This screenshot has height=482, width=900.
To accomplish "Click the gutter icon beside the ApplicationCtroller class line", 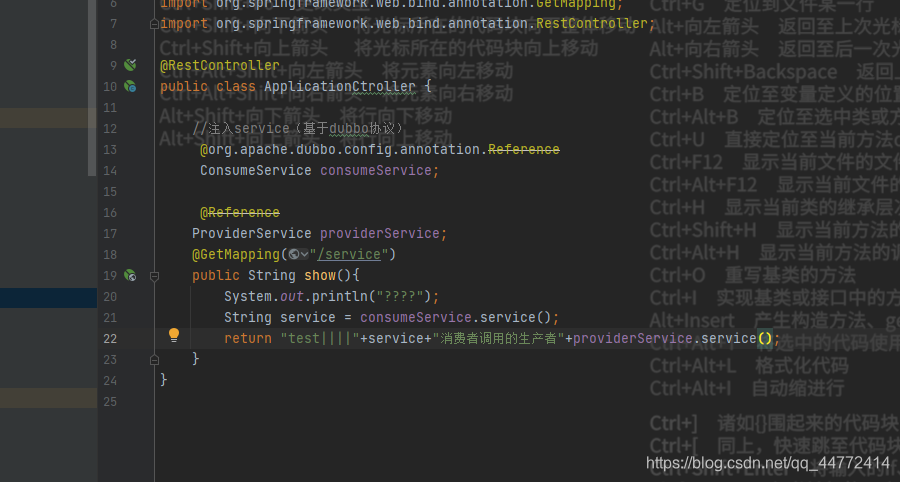I will [130, 86].
